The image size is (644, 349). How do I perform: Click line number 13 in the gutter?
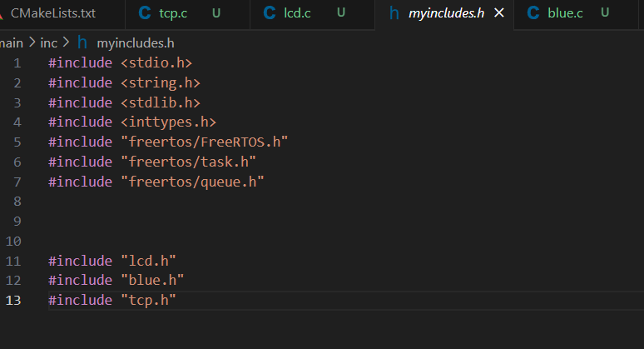tap(13, 301)
